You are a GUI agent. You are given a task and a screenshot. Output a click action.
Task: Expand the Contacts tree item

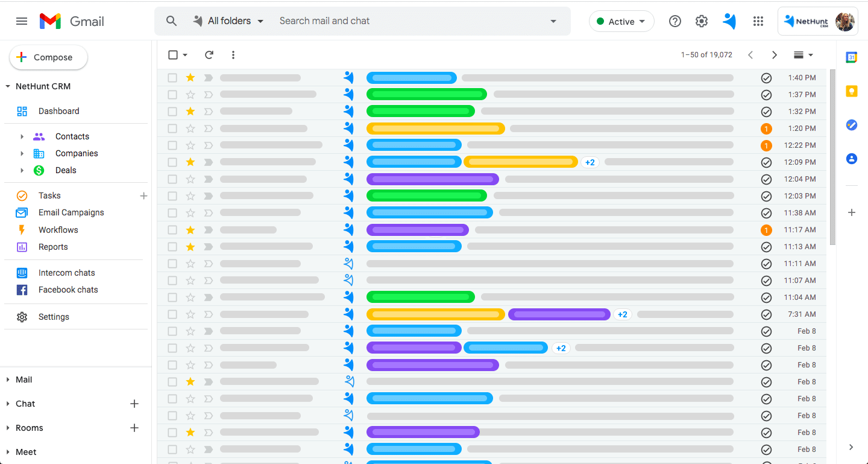tap(22, 137)
